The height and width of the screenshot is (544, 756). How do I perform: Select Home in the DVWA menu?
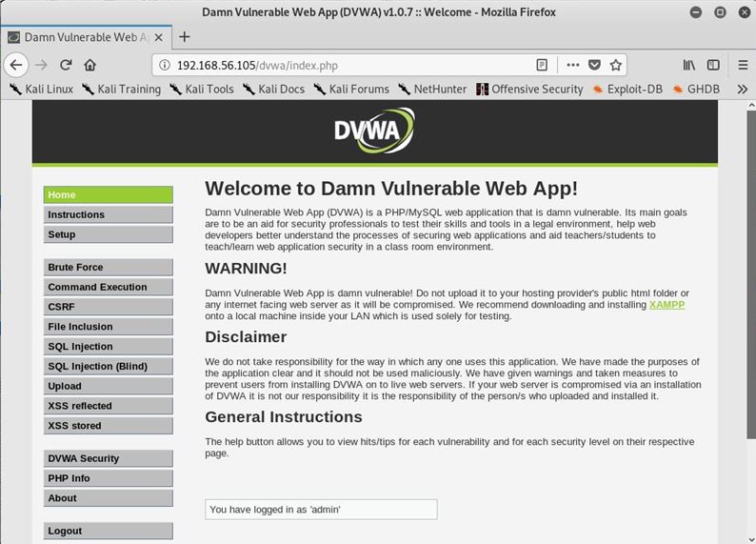pos(108,195)
